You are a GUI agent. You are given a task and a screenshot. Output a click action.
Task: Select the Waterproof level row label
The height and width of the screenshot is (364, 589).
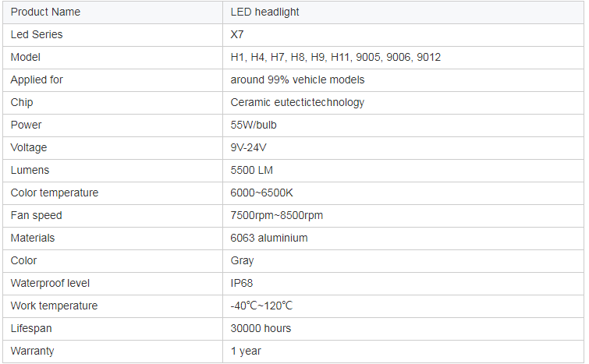click(x=50, y=283)
